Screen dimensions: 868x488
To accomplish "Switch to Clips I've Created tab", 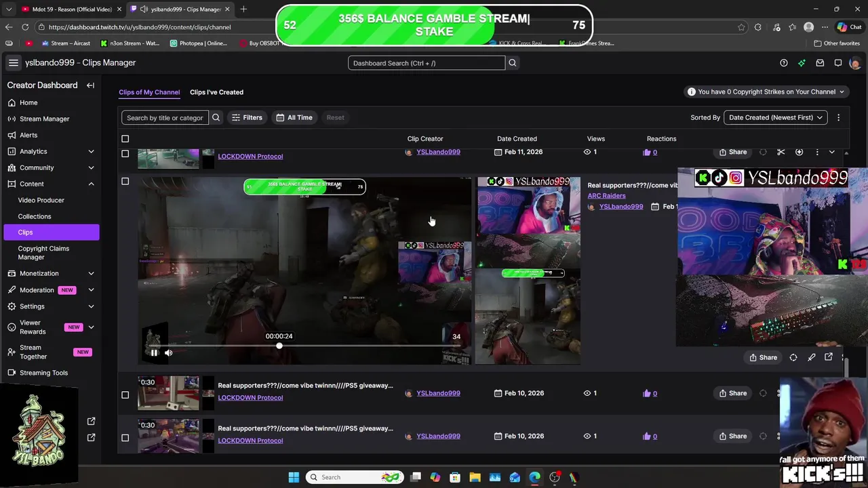I will [216, 92].
